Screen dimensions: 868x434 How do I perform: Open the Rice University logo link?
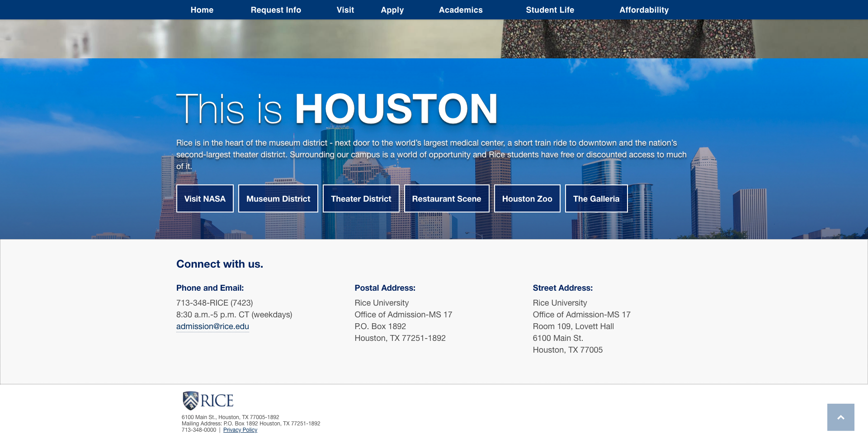[208, 401]
